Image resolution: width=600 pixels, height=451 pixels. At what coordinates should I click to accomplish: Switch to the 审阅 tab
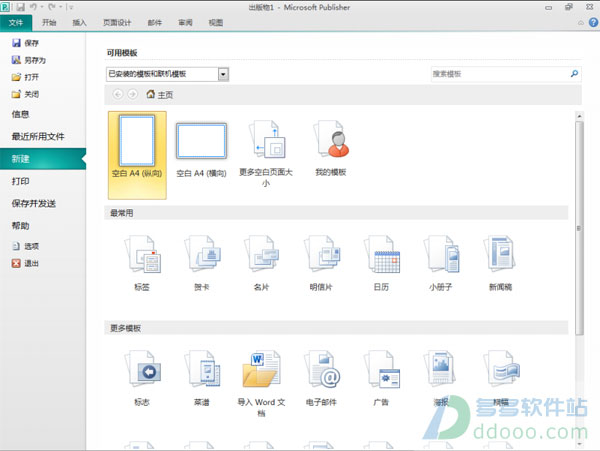pyautogui.click(x=185, y=23)
